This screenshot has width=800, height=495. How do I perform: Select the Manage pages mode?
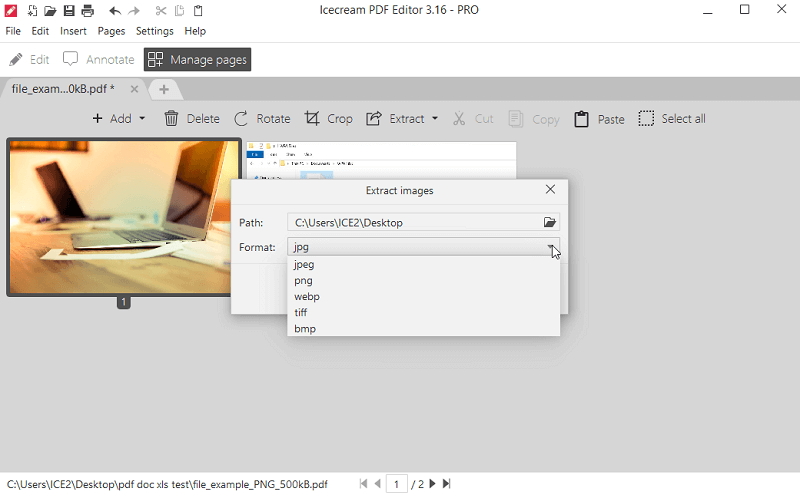(x=197, y=60)
